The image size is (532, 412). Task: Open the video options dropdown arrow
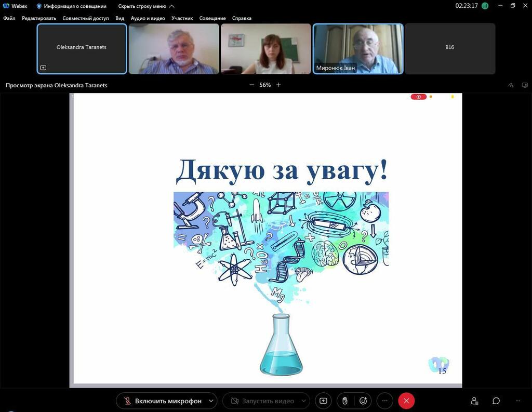pos(303,401)
